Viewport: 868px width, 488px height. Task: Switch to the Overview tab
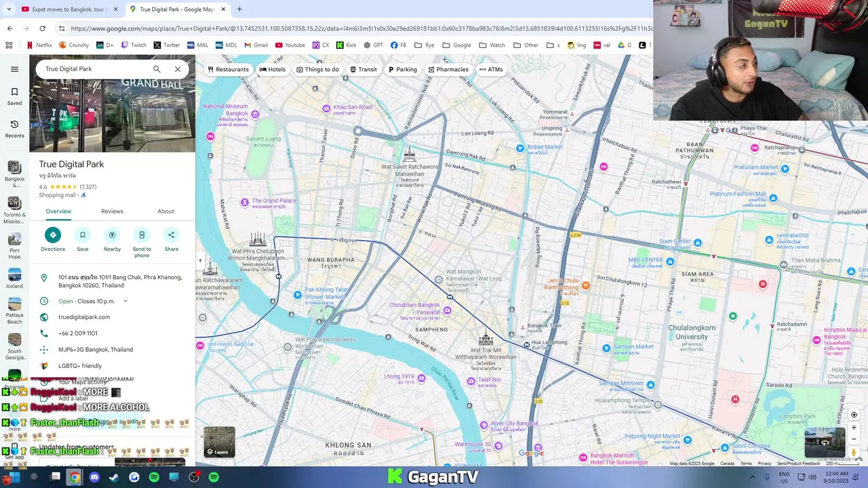pos(58,211)
